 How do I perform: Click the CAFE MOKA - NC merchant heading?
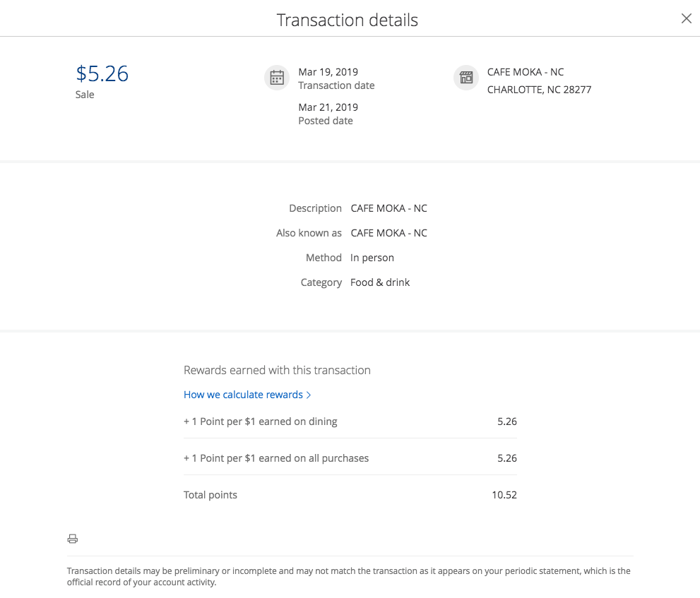tap(526, 72)
